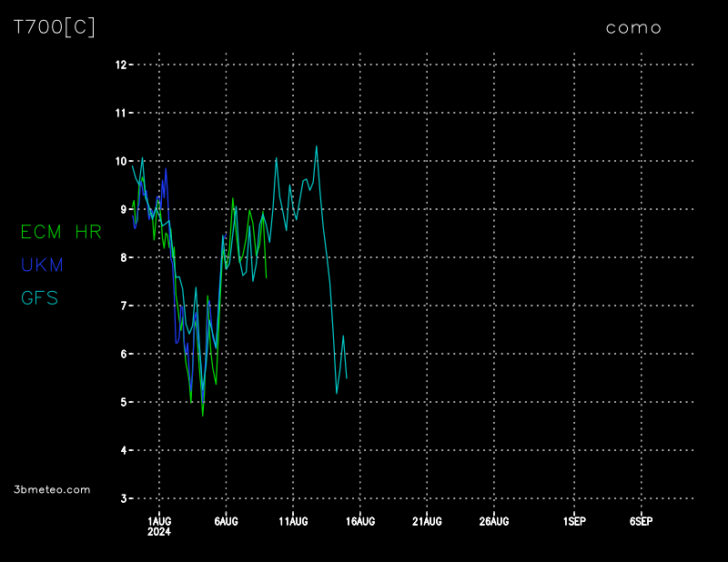Click the 6SEP date tick label
The image size is (728, 562).
pos(641,521)
